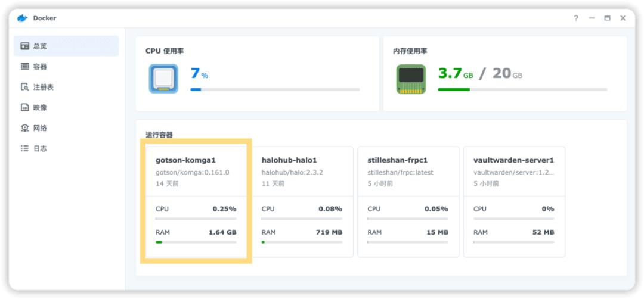Screen dimensions: 644x299
Task: Click the 0% CPU value of vaultwarden-server1
Action: (548, 209)
